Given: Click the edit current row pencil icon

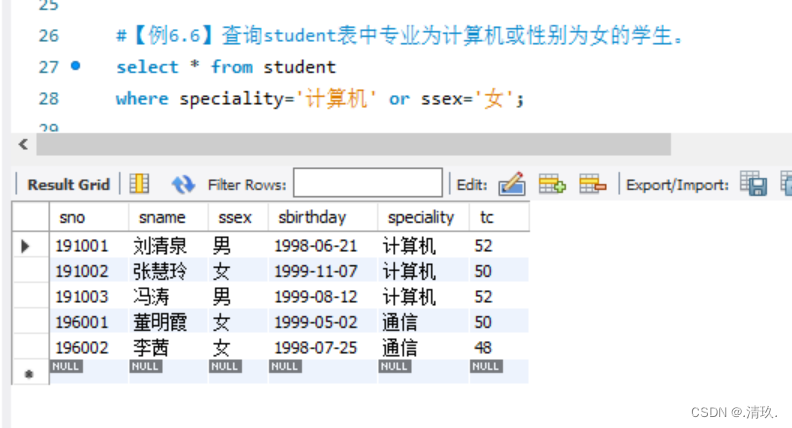Looking at the screenshot, I should [x=512, y=183].
